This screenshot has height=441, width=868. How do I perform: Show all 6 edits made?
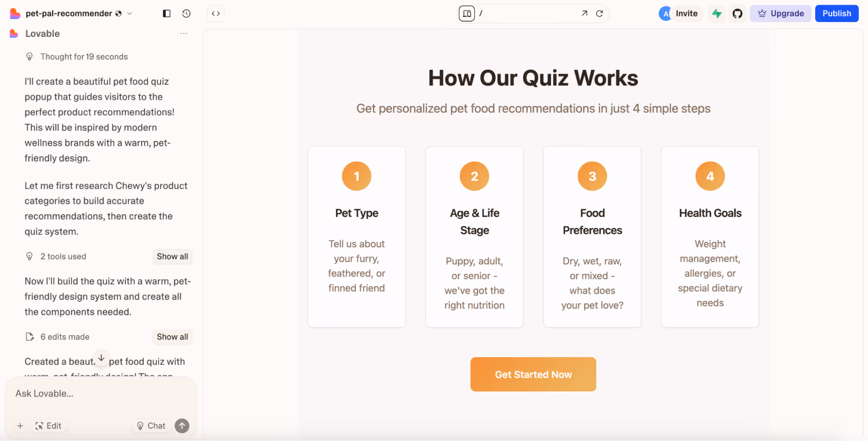coord(172,337)
